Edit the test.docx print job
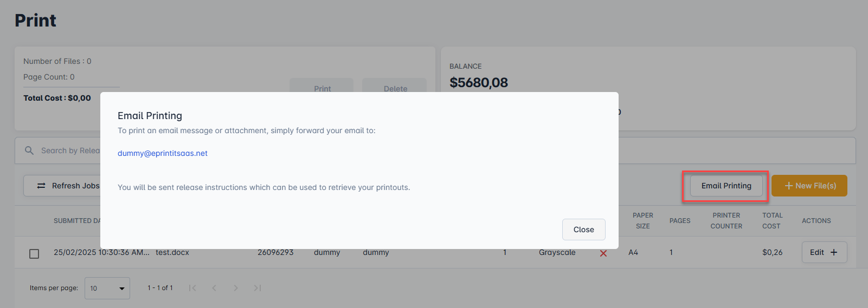The height and width of the screenshot is (308, 868). (x=817, y=252)
